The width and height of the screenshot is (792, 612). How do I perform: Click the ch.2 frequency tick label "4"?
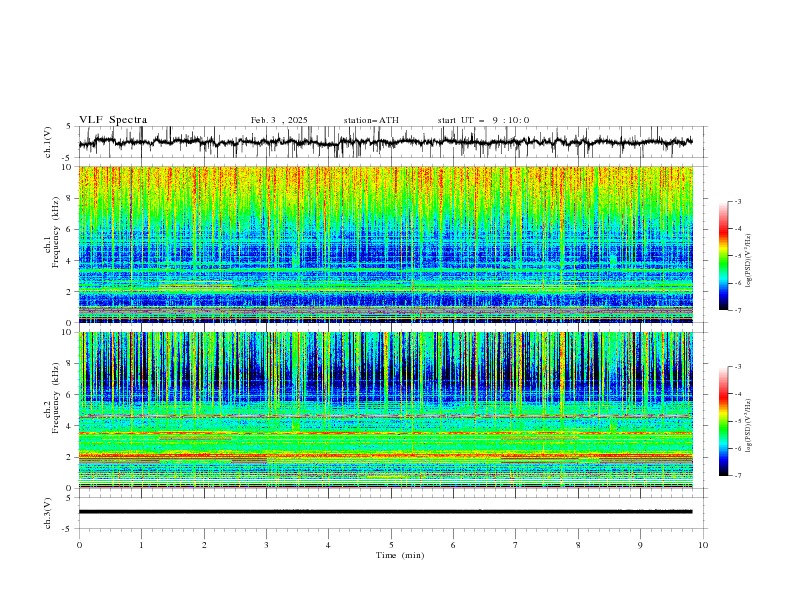pos(71,426)
